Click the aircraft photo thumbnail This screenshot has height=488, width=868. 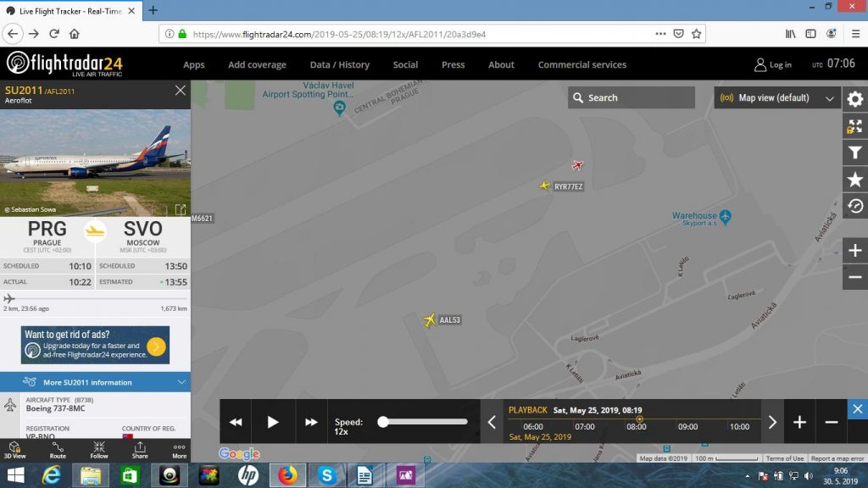(95, 162)
